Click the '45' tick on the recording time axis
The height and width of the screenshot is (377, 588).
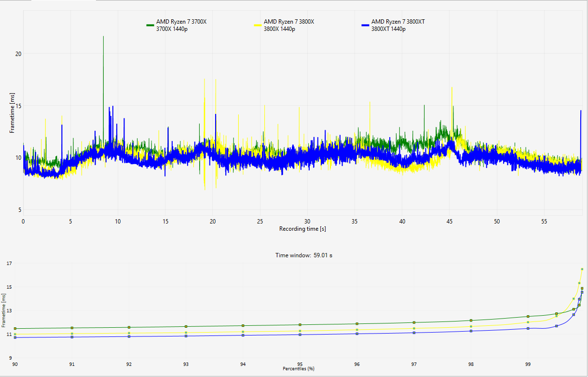coord(450,221)
